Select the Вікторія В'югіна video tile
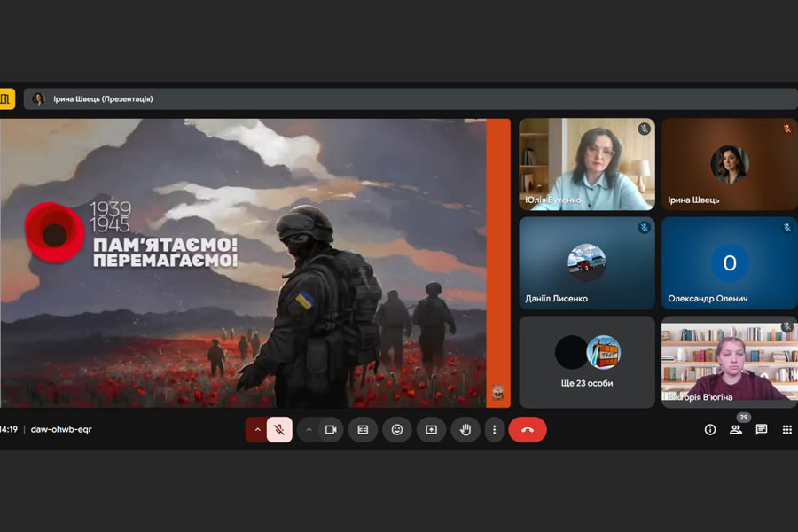 [730, 362]
